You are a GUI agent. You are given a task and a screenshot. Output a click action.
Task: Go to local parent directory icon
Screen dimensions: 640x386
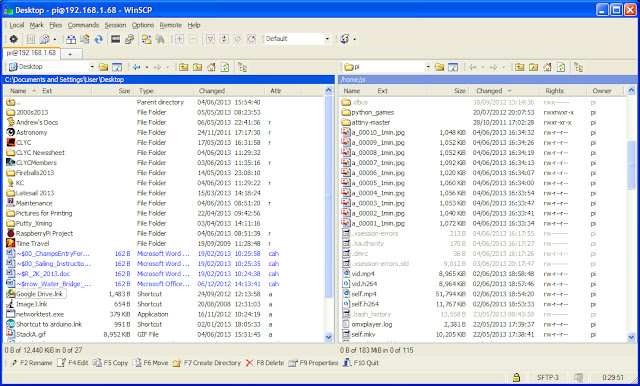(x=184, y=67)
